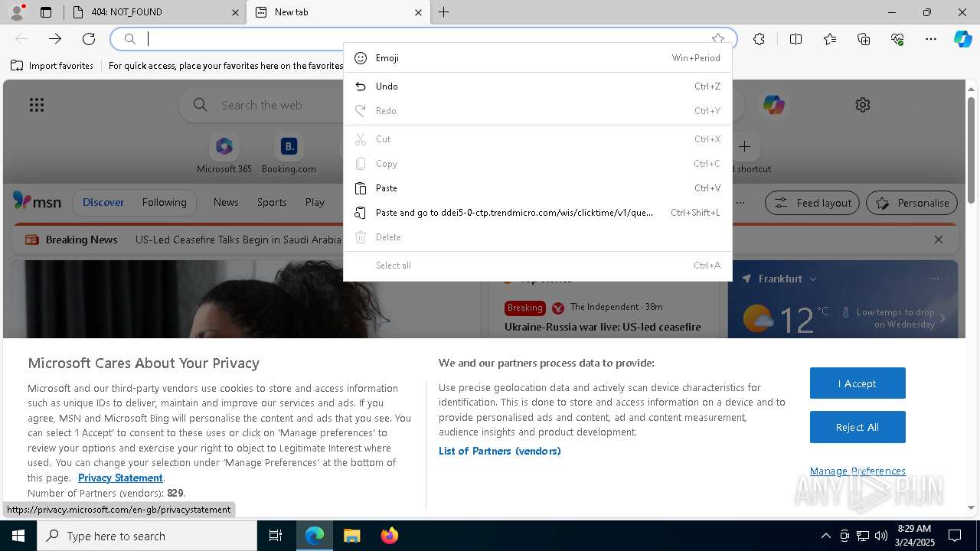This screenshot has width=980, height=551.
Task: Choose Emoji from the context menu
Action: [537, 58]
